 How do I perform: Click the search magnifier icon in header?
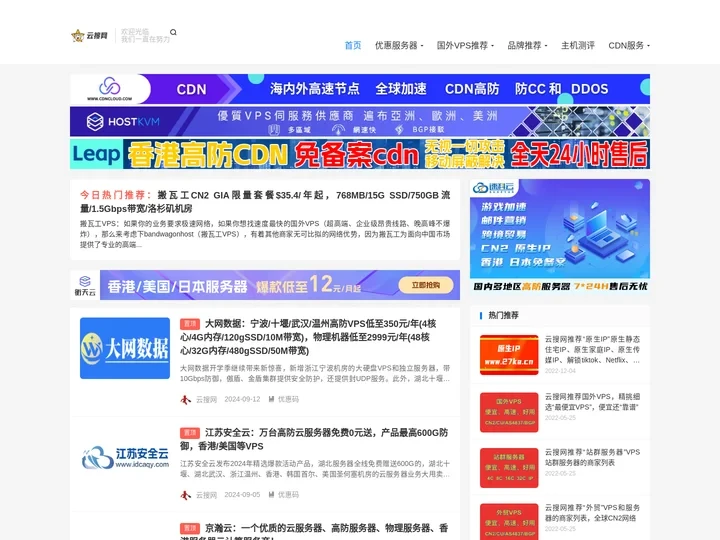tap(173, 32)
